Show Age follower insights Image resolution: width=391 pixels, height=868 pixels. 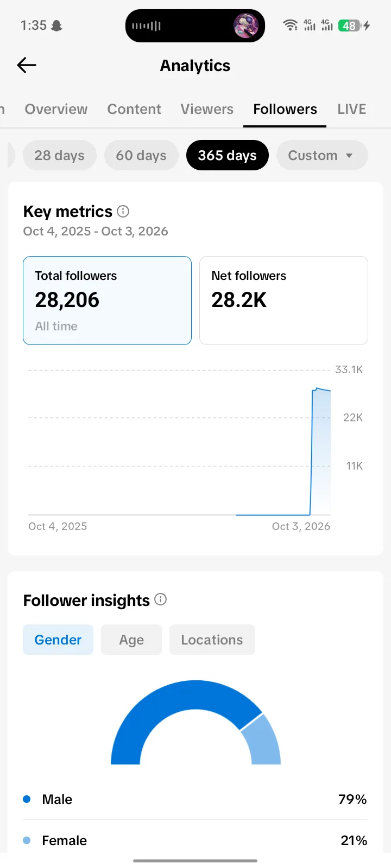click(131, 640)
